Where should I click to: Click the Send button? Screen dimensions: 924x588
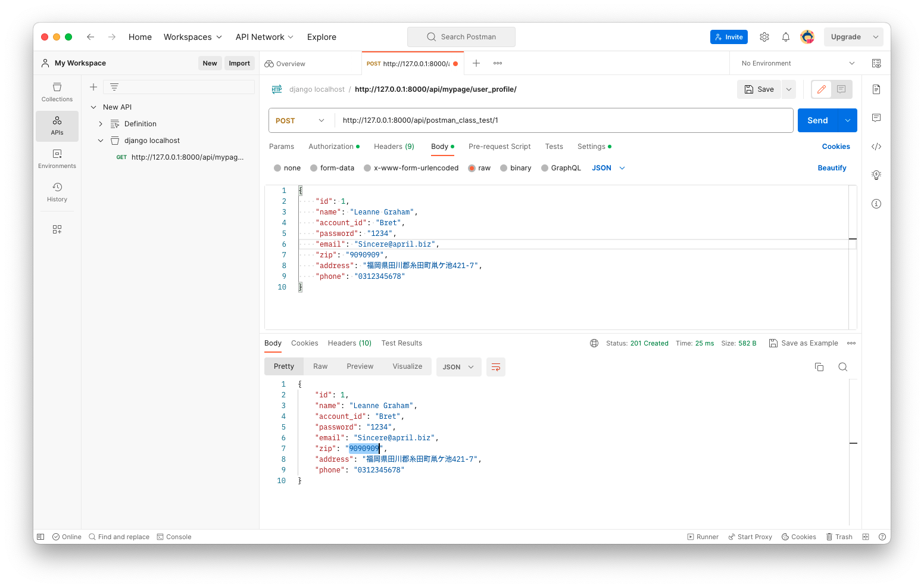point(817,120)
